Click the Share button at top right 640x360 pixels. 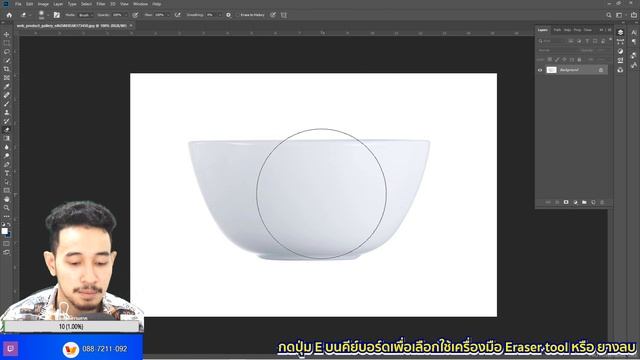[634, 15]
